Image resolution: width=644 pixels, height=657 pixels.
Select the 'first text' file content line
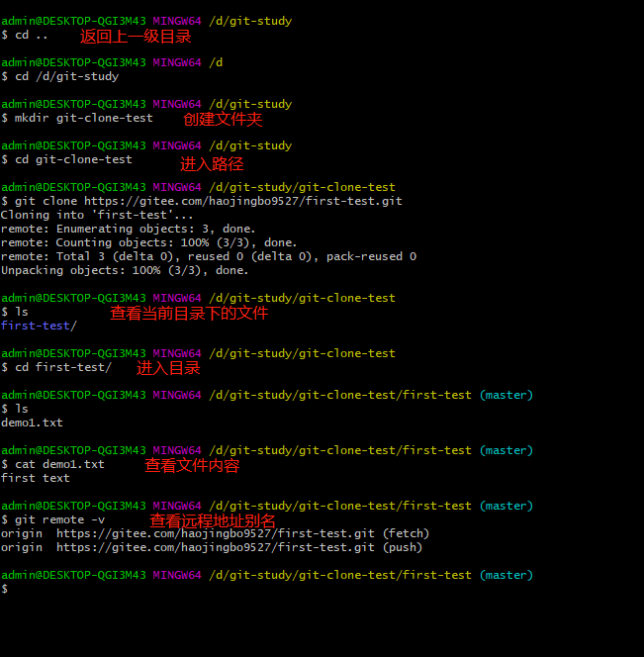36,478
